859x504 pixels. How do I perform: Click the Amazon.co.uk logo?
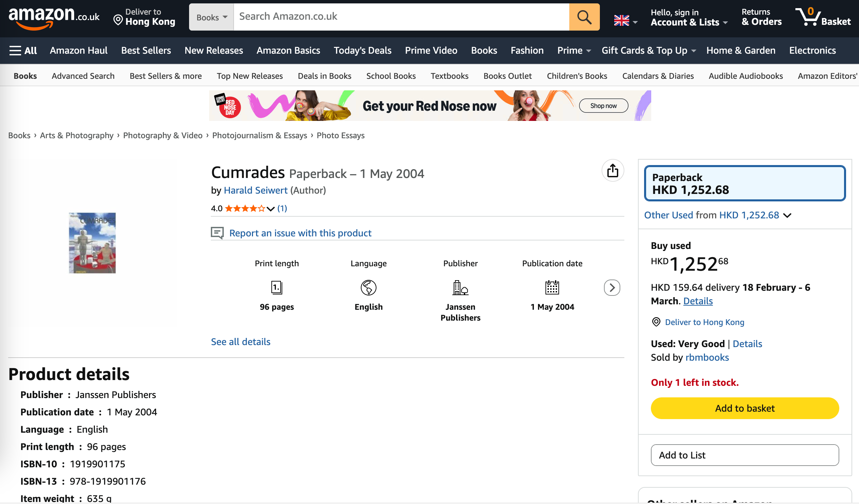tap(54, 18)
